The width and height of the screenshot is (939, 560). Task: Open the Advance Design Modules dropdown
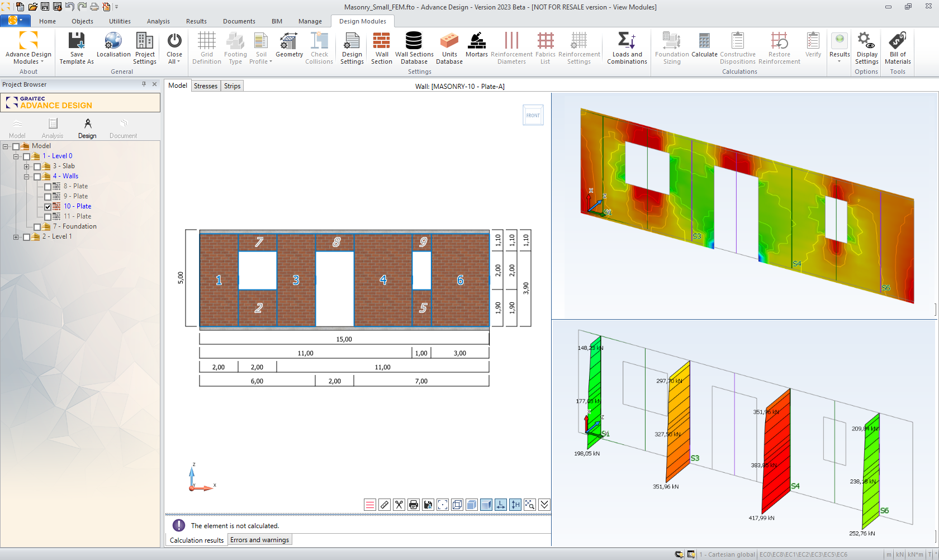pyautogui.click(x=29, y=48)
